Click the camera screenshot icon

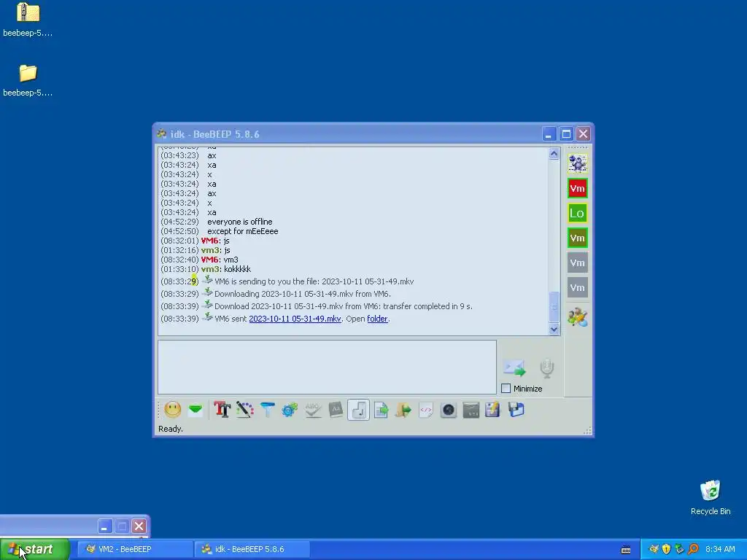pyautogui.click(x=449, y=410)
